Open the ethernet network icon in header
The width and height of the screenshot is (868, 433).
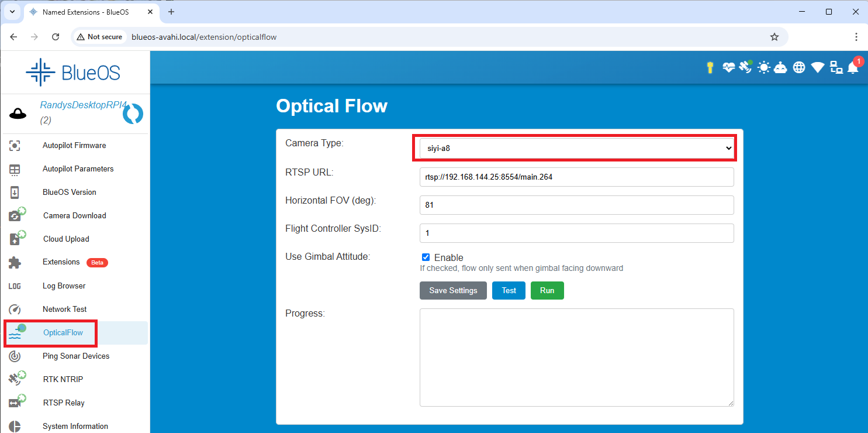pos(836,68)
